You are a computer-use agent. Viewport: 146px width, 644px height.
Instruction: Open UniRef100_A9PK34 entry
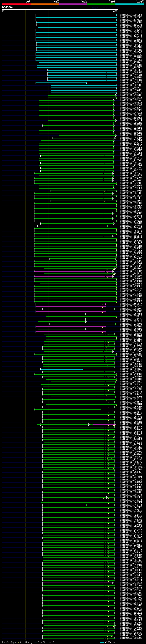131,75
